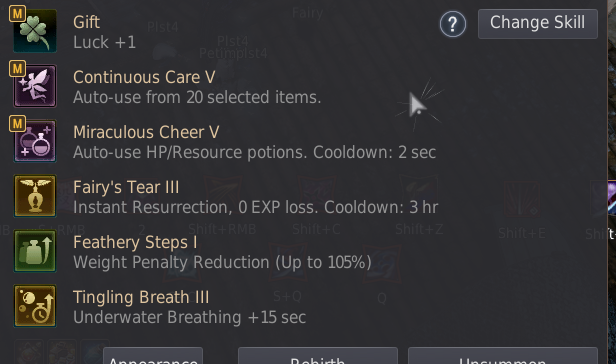The height and width of the screenshot is (364, 616).
Task: Click the Change Skill button
Action: click(x=537, y=24)
